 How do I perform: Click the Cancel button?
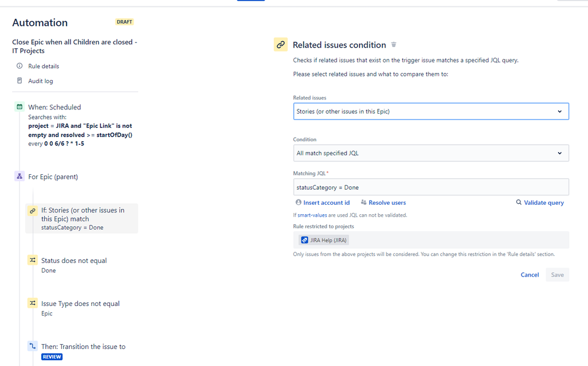530,274
